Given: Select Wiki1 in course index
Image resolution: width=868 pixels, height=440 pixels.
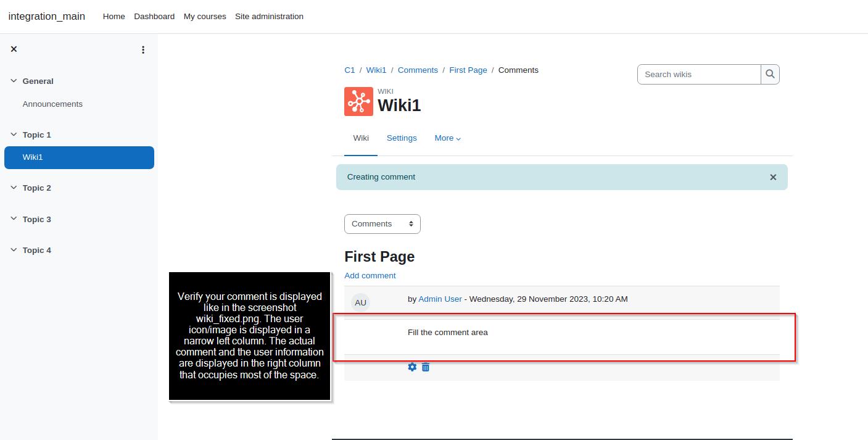Looking at the screenshot, I should click(x=79, y=157).
